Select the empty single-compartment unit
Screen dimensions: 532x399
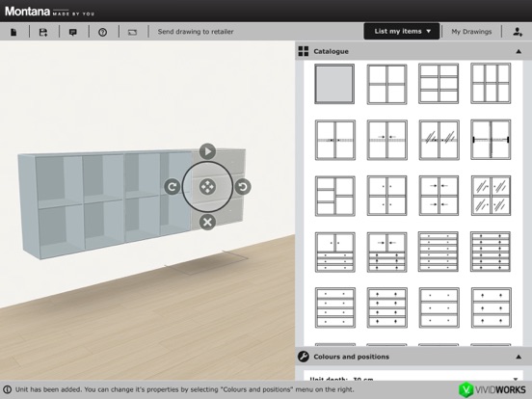[334, 84]
